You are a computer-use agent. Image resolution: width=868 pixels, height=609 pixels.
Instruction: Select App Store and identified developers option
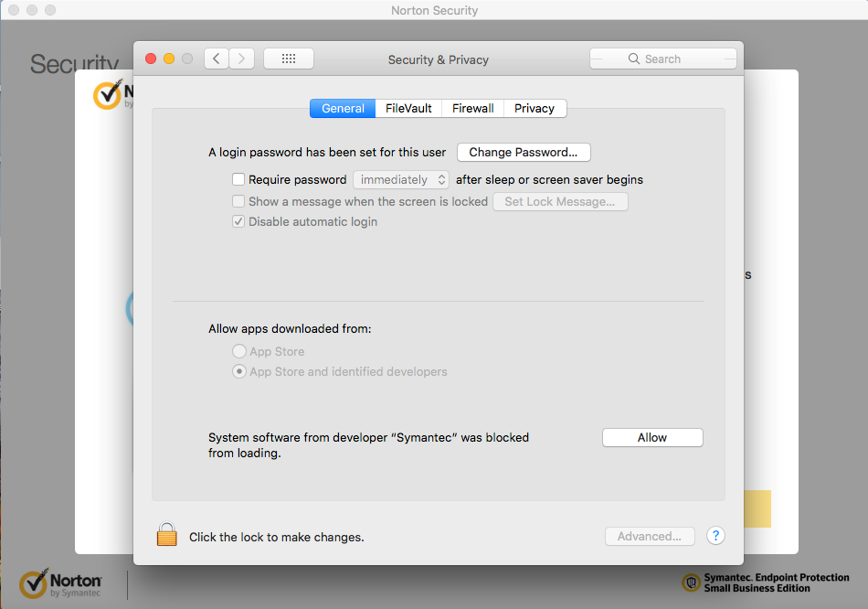239,372
